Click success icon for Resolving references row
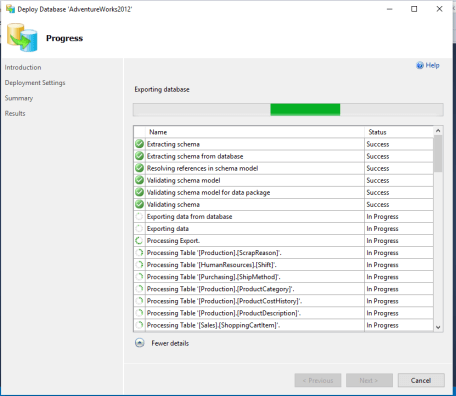Image resolution: width=456 pixels, height=396 pixels. tap(139, 168)
